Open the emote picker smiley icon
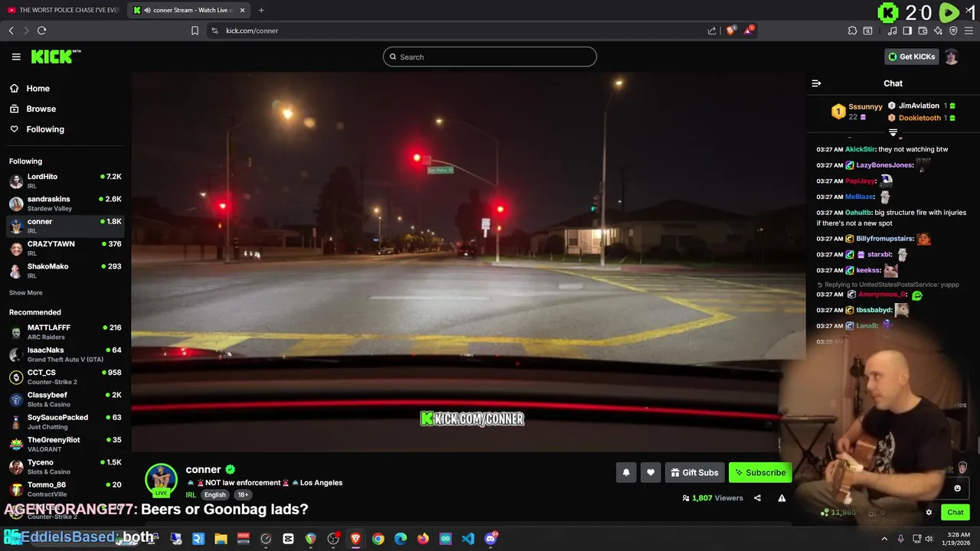The image size is (980, 551). (x=957, y=488)
